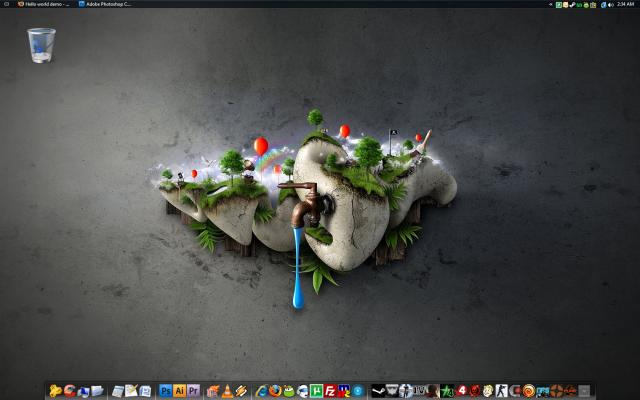Launch Adobe Premiere Pro from the dock
The height and width of the screenshot is (400, 640).
(x=193, y=391)
